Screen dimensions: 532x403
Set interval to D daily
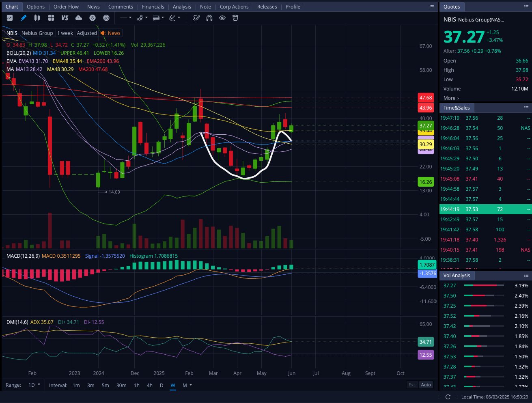coord(162,385)
